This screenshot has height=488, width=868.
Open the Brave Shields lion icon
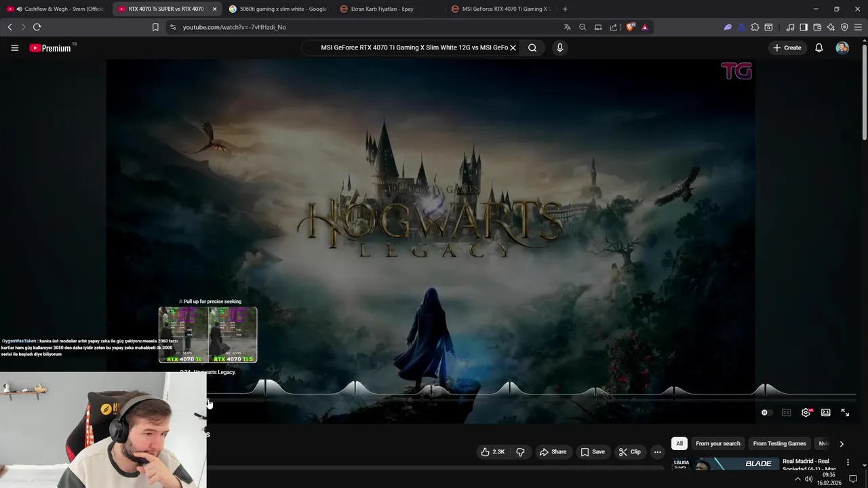click(x=630, y=27)
